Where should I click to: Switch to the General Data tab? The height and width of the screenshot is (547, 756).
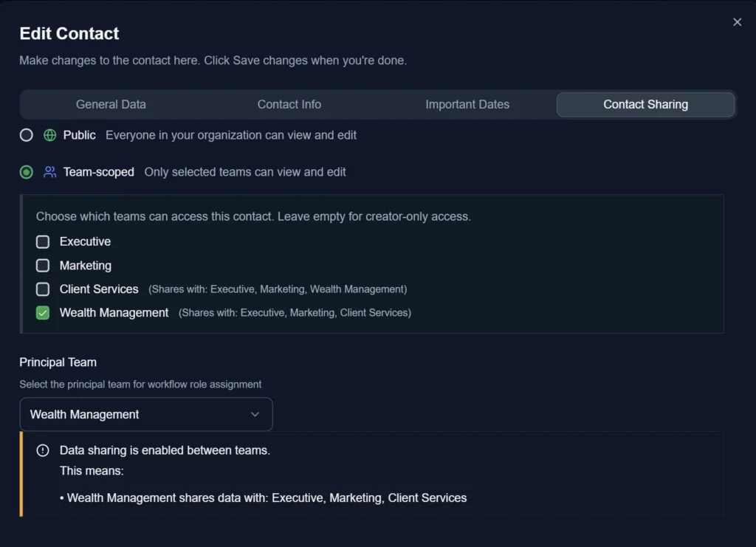click(111, 104)
